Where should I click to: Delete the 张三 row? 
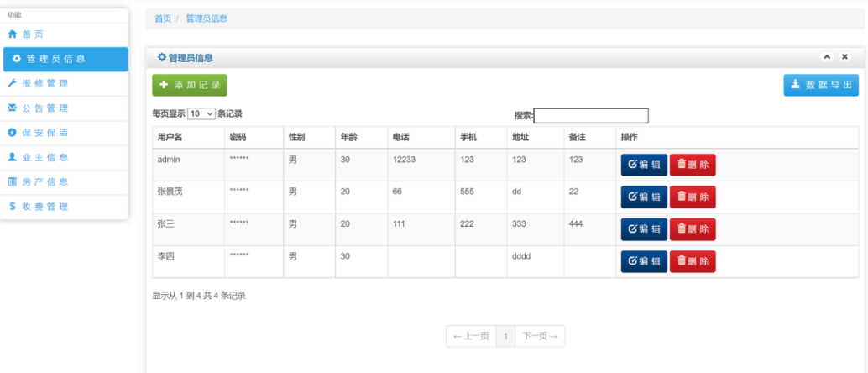pos(693,229)
